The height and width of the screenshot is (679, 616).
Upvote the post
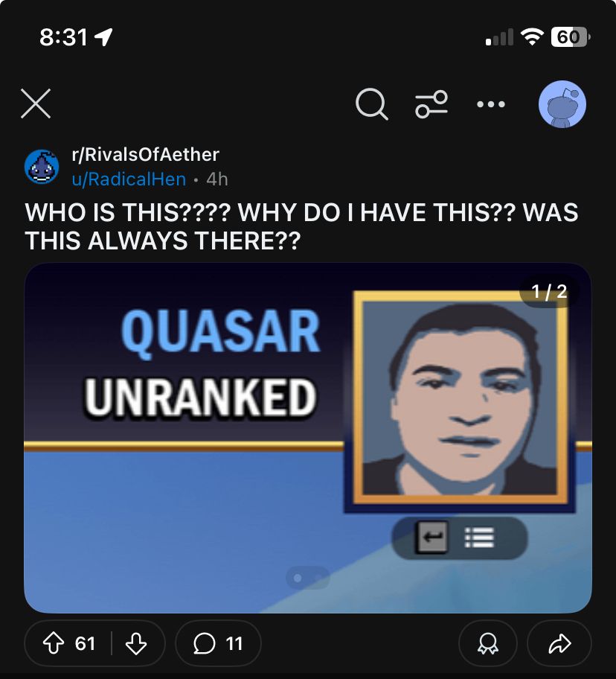click(x=54, y=643)
